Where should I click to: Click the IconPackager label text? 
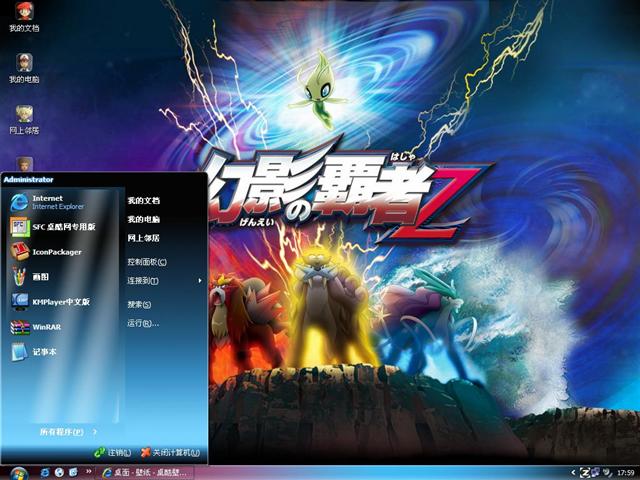pos(57,252)
